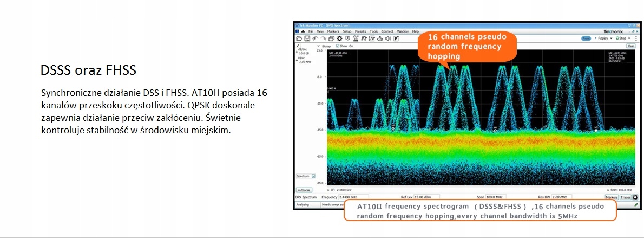The image size is (644, 238).
Task: Click the Save floppy disk icon
Action: point(307,38)
